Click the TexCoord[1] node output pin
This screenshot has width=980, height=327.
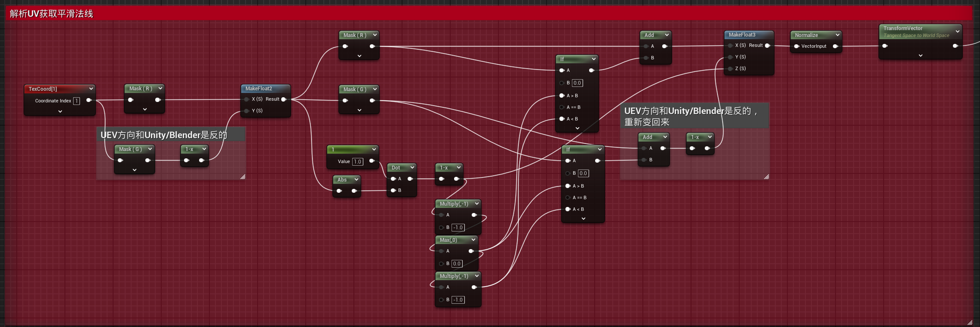click(89, 100)
